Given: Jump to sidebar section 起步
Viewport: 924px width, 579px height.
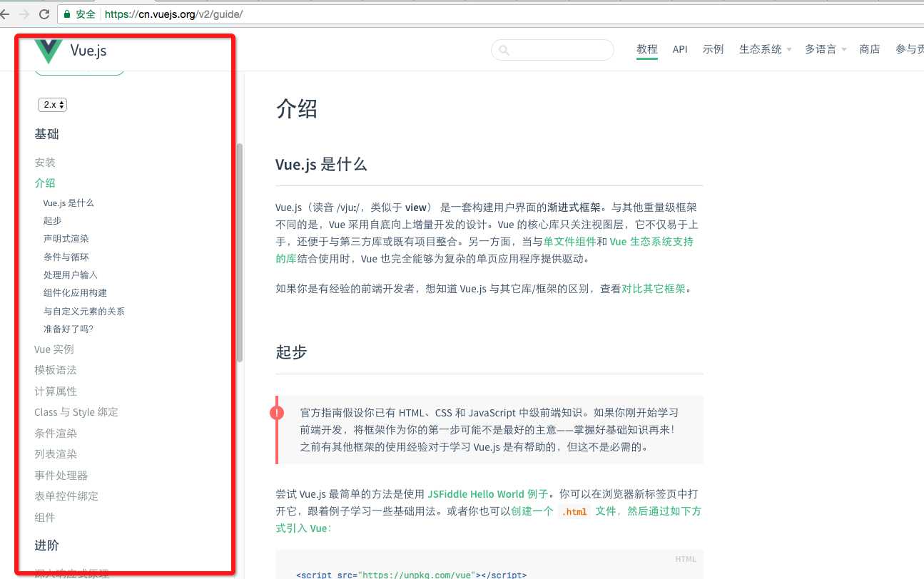Looking at the screenshot, I should coord(52,221).
